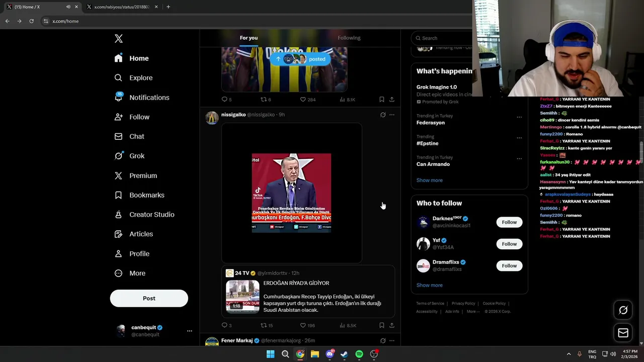
Task: Open the floating Grok button
Action: (623, 310)
